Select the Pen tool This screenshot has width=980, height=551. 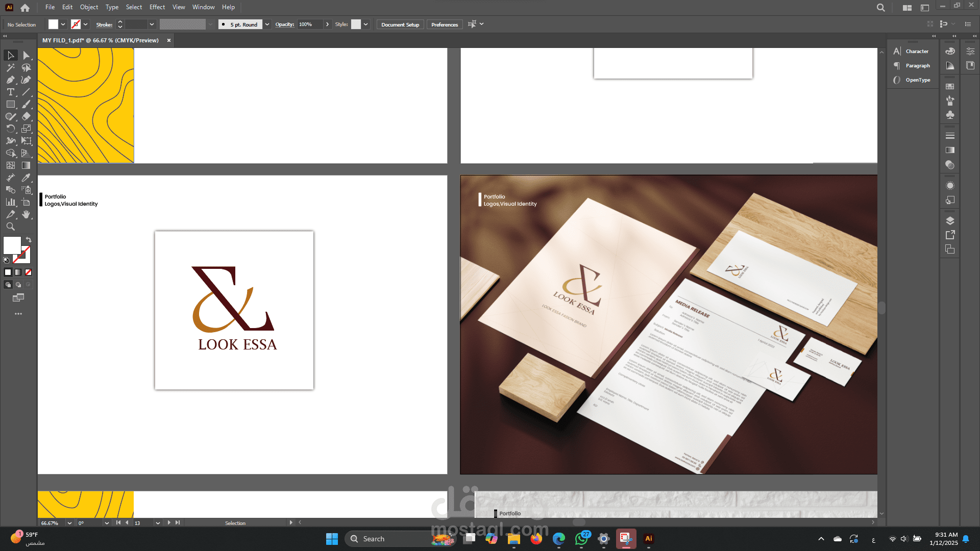point(11,80)
